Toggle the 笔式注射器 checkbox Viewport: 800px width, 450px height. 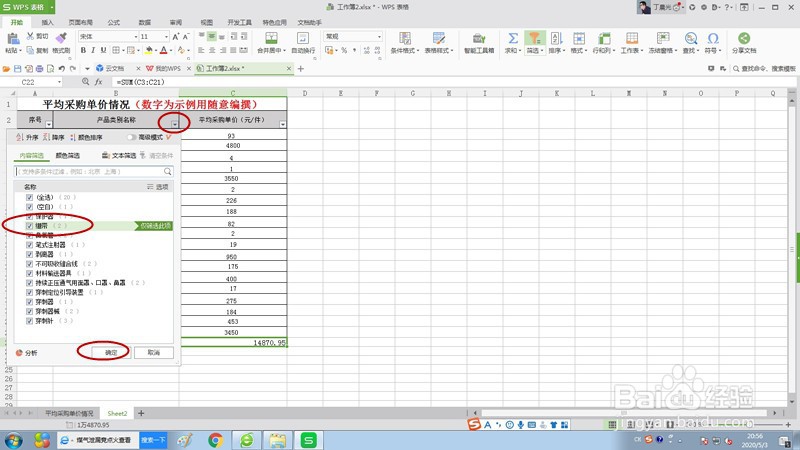pyautogui.click(x=30, y=245)
